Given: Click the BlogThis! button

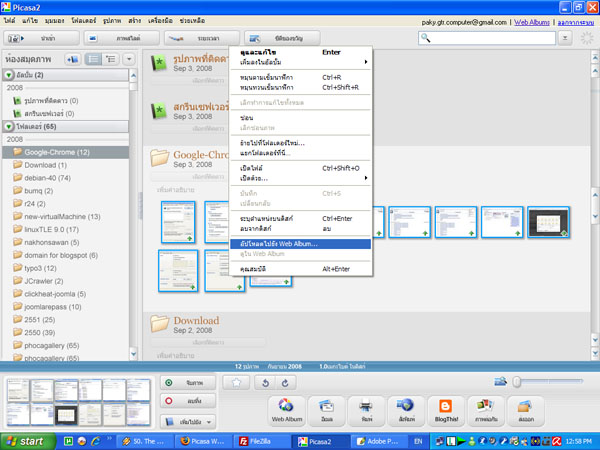Looking at the screenshot, I should click(x=446, y=411).
